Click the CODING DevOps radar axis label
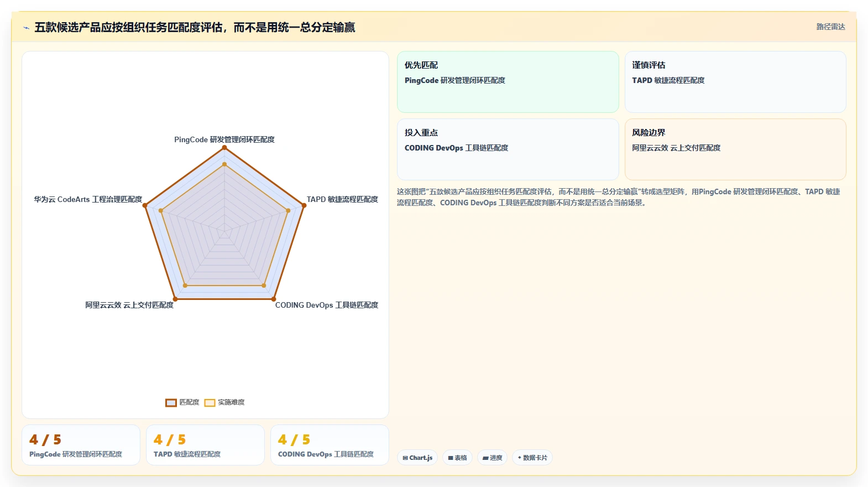 (x=327, y=305)
